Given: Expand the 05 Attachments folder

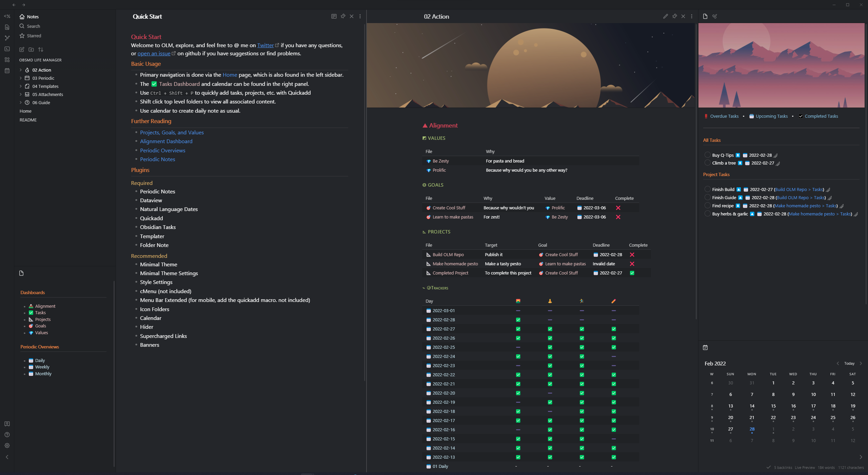Looking at the screenshot, I should (x=21, y=94).
